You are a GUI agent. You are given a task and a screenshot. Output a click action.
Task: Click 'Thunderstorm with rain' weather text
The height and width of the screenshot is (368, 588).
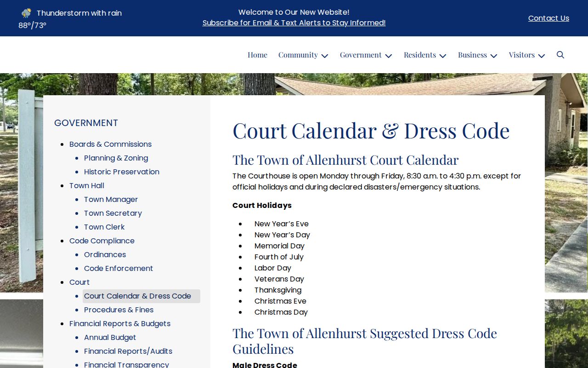point(79,13)
